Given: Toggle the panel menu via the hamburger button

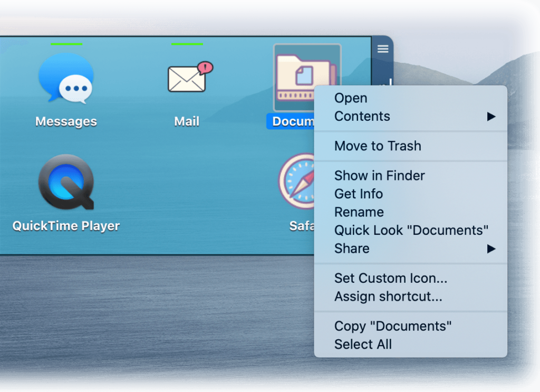Looking at the screenshot, I should pyautogui.click(x=382, y=49).
